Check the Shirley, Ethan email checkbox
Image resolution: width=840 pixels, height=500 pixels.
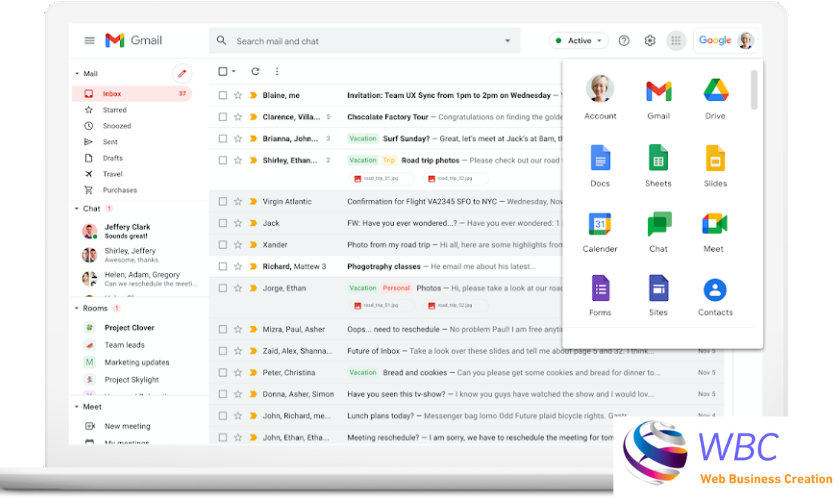point(223,160)
